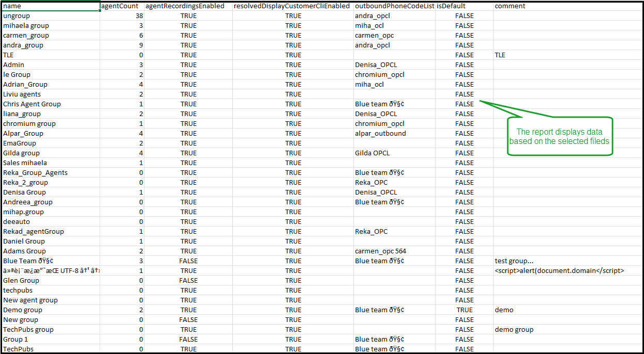
Task: Click the 'Liviu agents' cell
Action: click(x=51, y=94)
